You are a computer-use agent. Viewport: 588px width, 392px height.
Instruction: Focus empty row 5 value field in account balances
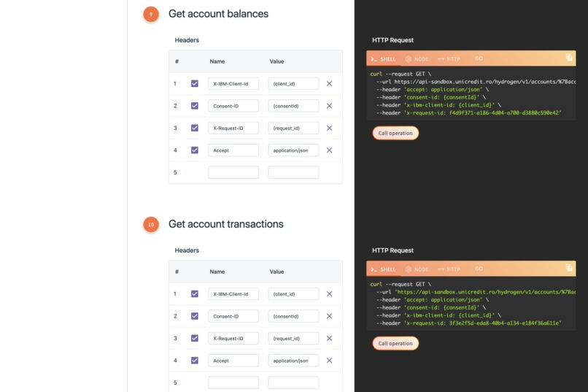pos(293,172)
